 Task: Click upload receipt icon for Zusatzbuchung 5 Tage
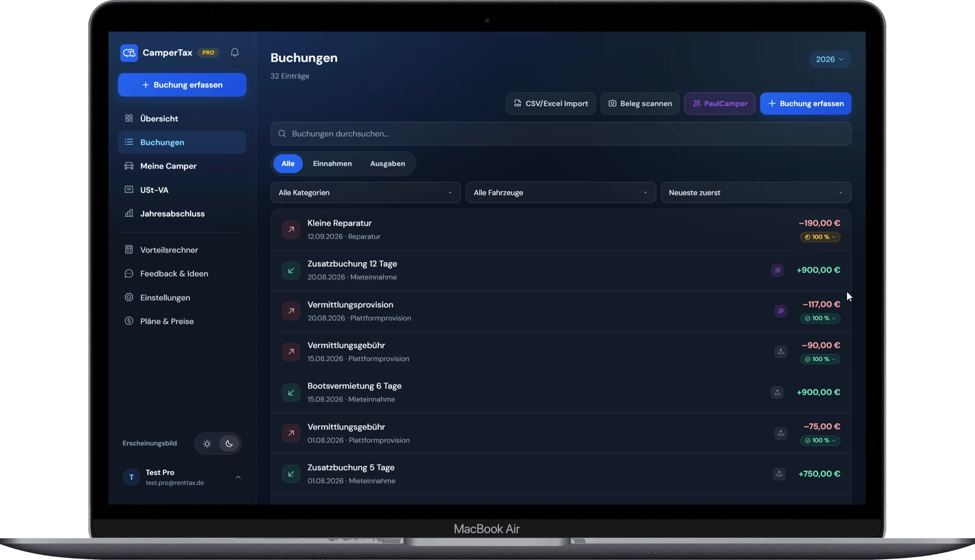pyautogui.click(x=779, y=474)
